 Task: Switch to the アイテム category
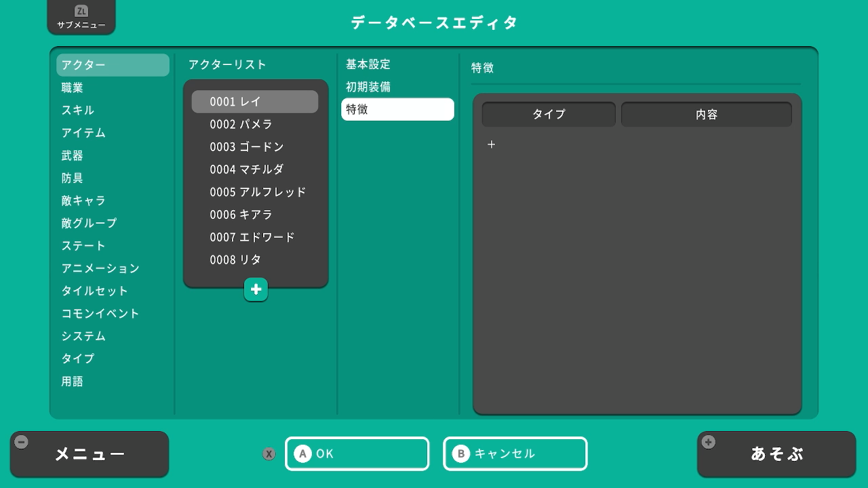click(83, 133)
